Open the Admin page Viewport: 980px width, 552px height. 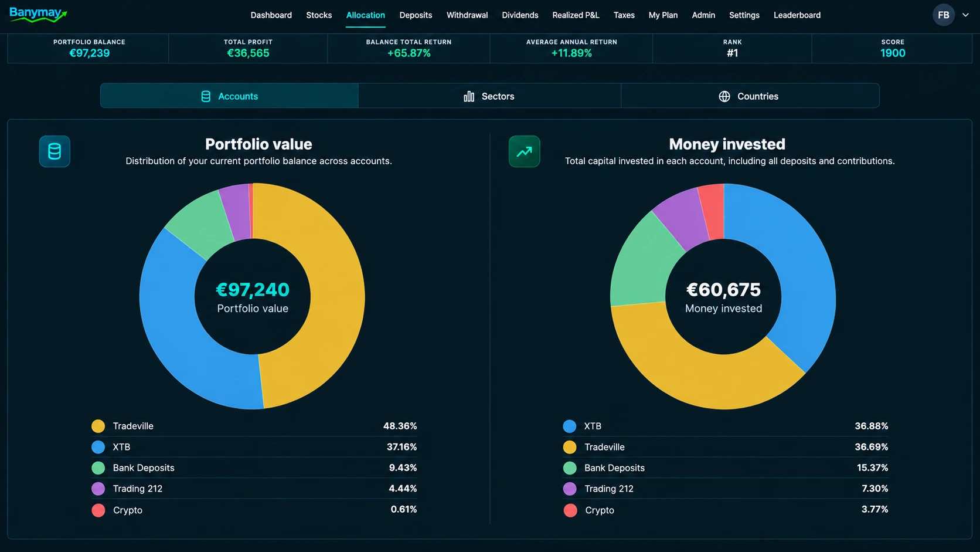(x=703, y=15)
